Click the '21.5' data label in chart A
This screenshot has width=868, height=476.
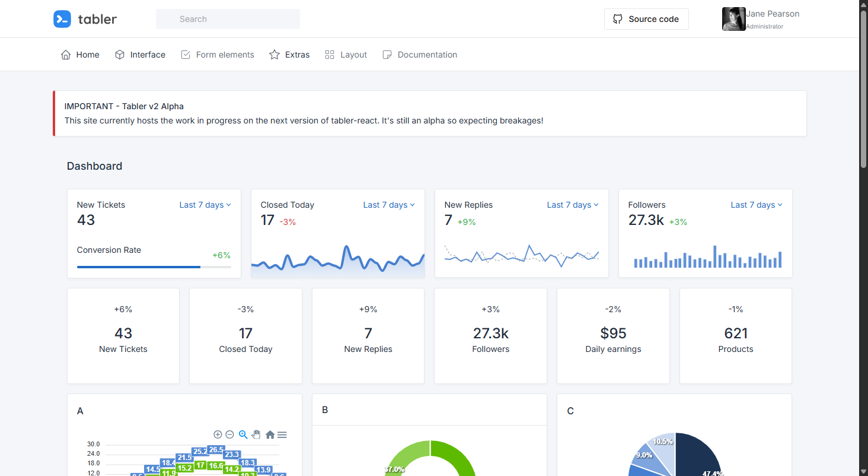click(184, 458)
